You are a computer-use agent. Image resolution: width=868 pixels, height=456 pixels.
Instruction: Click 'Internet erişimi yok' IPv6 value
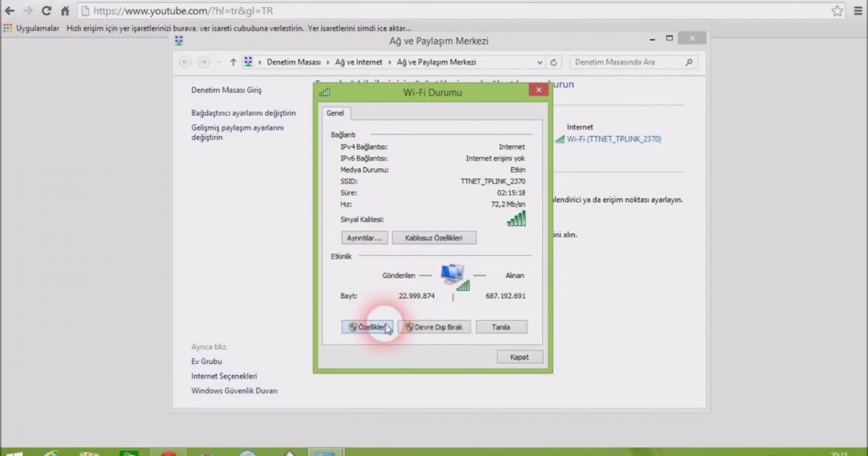[495, 159]
